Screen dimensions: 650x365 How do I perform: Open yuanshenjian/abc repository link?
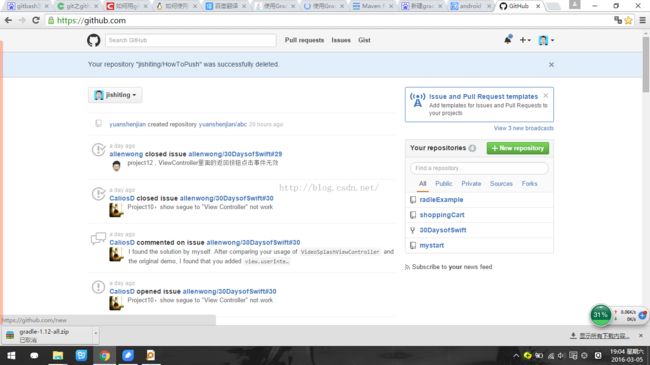point(223,124)
